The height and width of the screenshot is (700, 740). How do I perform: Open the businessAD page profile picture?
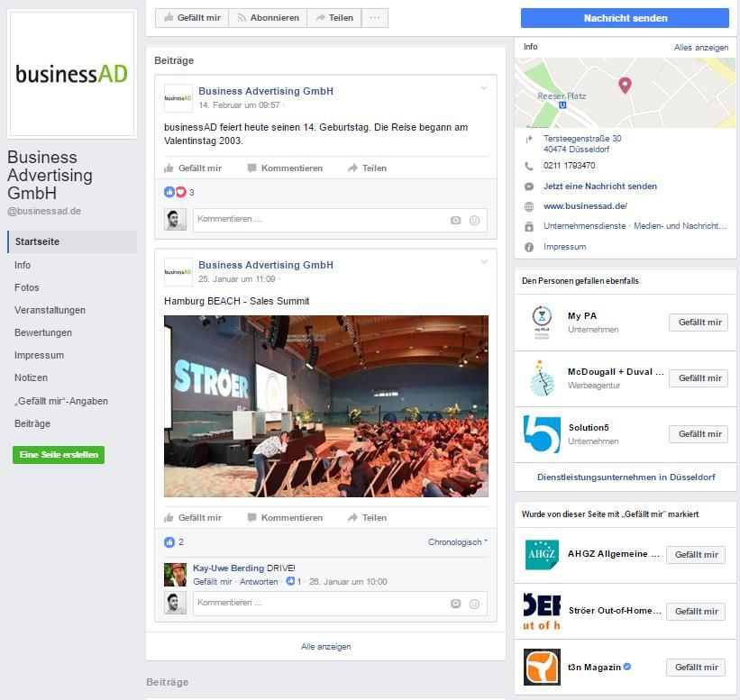click(x=72, y=74)
